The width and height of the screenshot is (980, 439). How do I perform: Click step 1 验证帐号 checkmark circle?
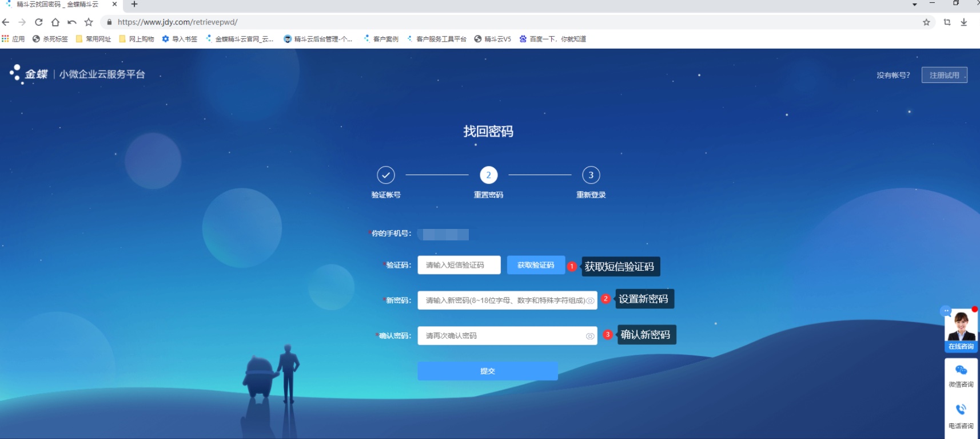386,175
